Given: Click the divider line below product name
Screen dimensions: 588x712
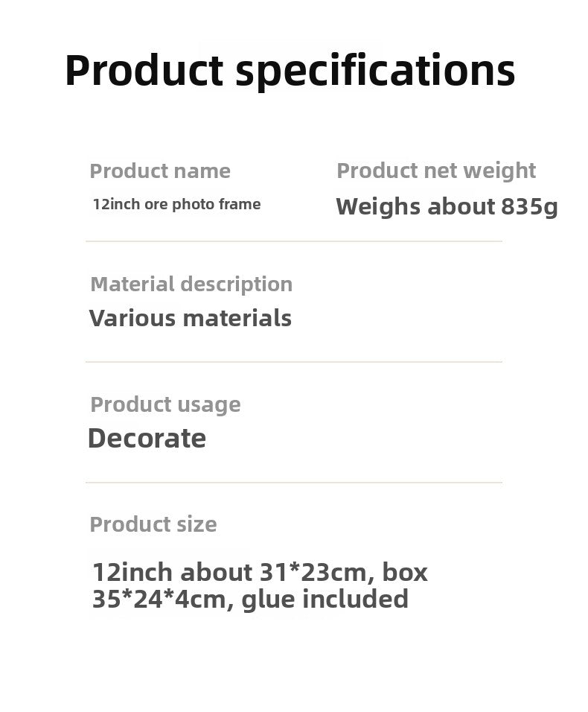Looking at the screenshot, I should [294, 241].
